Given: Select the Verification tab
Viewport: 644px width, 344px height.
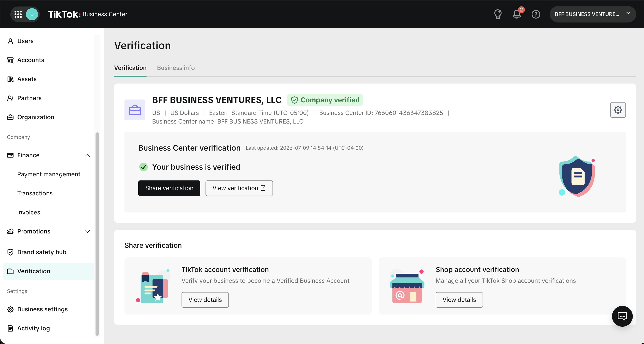Looking at the screenshot, I should (130, 68).
